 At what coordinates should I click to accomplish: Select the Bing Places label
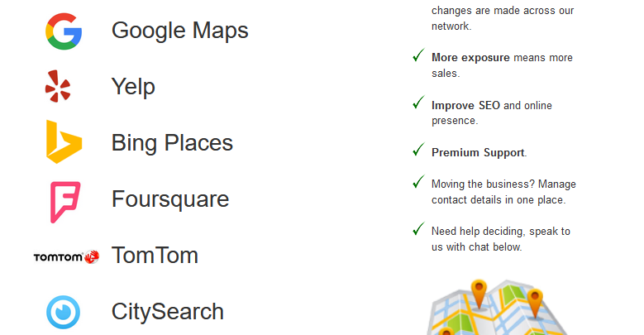click(172, 143)
